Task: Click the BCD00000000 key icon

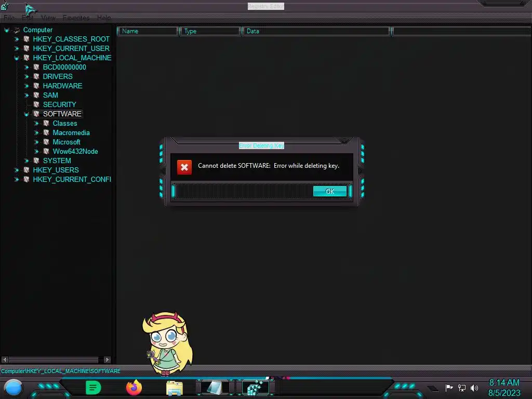Action: pos(36,67)
